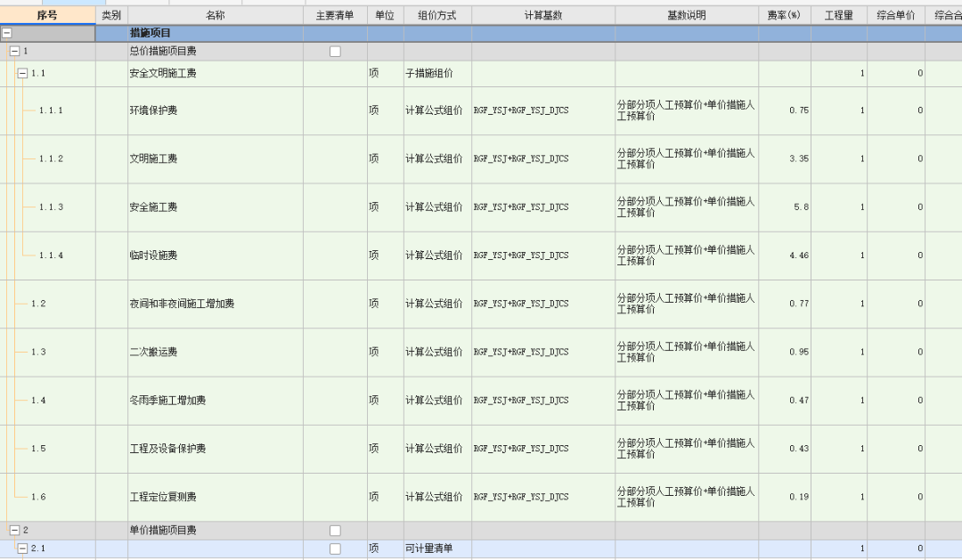The width and height of the screenshot is (962, 560).
Task: Select the 基数说明 column header
Action: pyautogui.click(x=687, y=15)
